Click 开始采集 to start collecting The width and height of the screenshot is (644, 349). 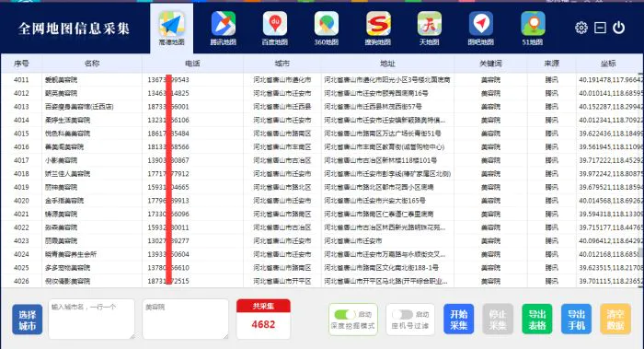459,320
